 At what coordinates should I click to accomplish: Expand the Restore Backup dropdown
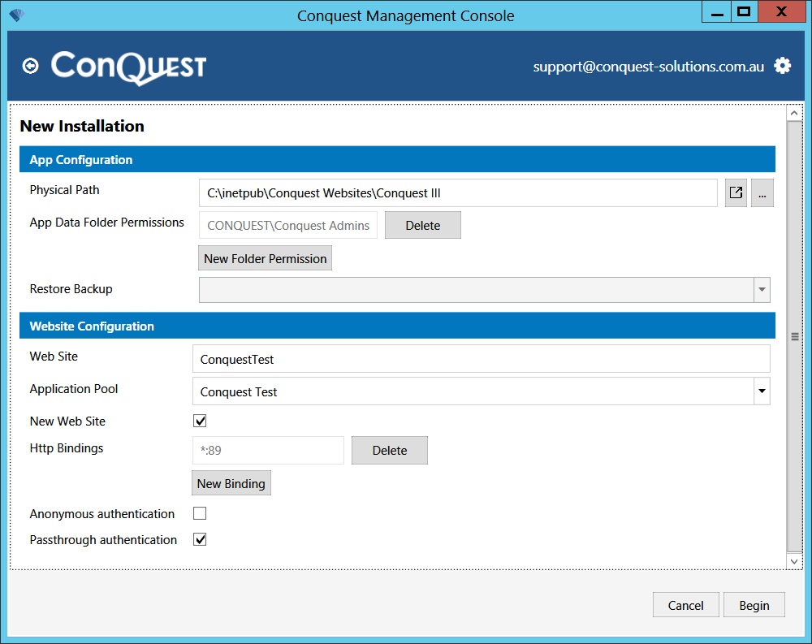(x=762, y=290)
